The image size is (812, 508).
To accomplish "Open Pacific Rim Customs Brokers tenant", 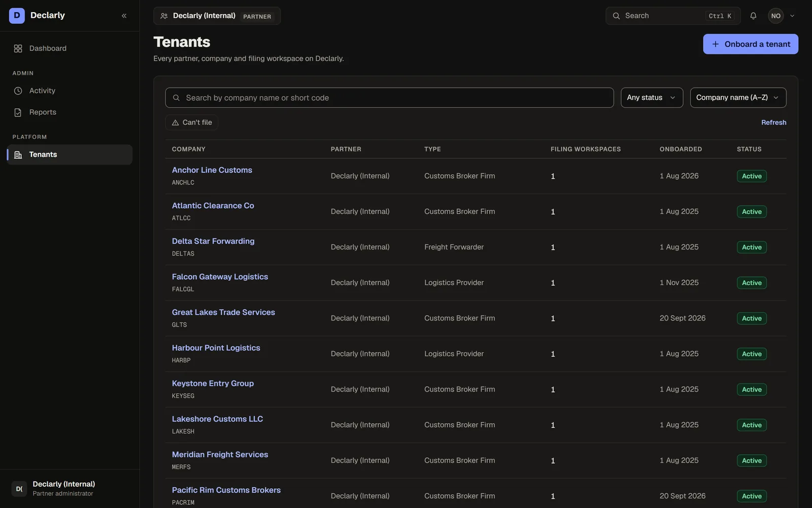I will (x=226, y=490).
